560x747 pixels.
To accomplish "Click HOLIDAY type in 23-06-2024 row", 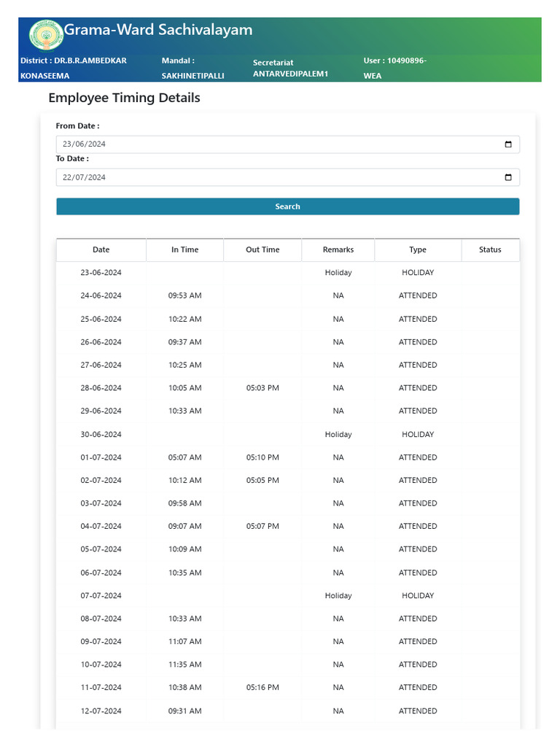I will 418,273.
